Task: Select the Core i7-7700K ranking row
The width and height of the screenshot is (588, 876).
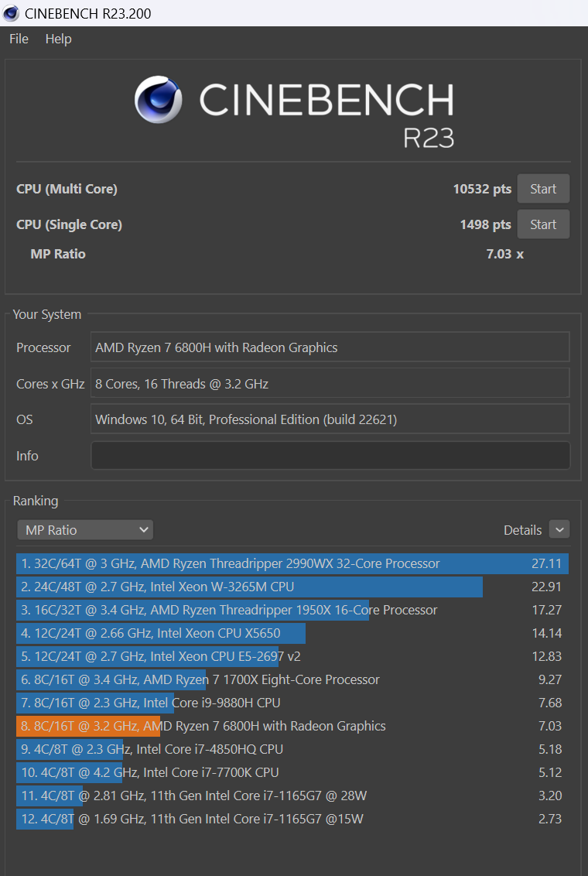Action: [x=292, y=772]
